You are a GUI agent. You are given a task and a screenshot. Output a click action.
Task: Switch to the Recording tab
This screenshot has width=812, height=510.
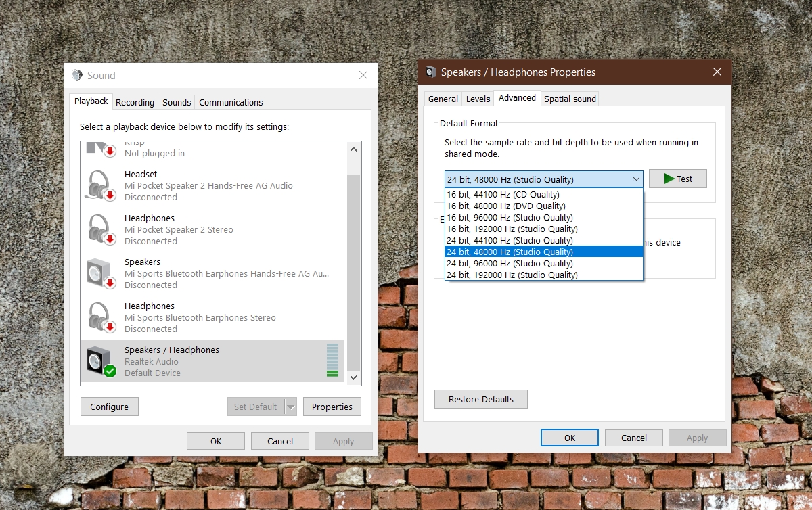(135, 102)
